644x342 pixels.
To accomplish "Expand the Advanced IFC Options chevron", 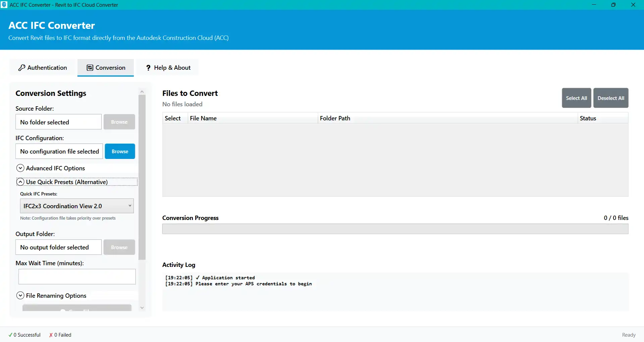I will (x=20, y=168).
